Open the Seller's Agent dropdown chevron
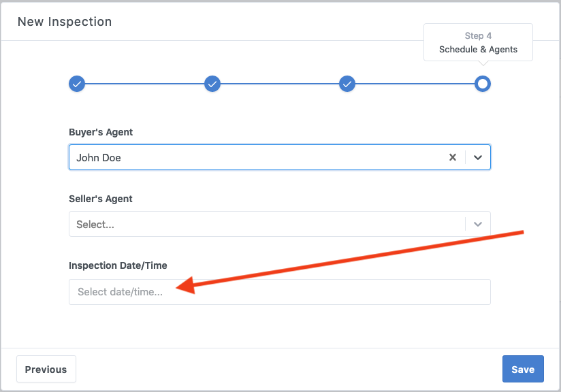The width and height of the screenshot is (561, 392). click(x=478, y=224)
